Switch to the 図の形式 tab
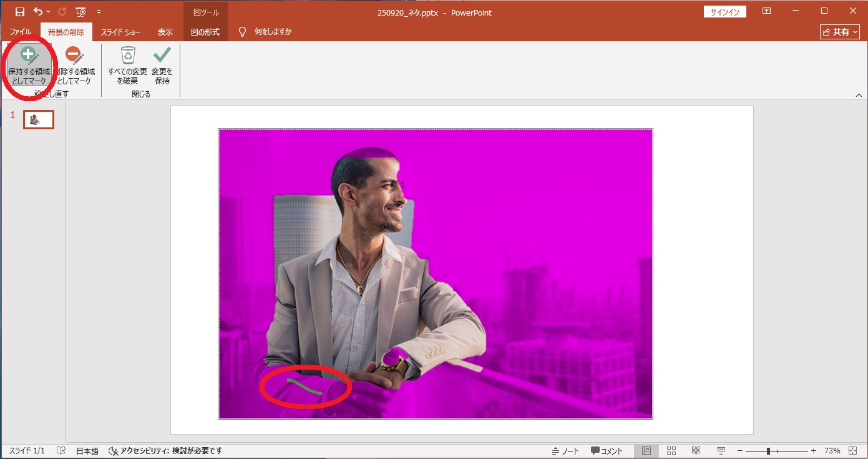The width and height of the screenshot is (868, 459). (x=205, y=32)
